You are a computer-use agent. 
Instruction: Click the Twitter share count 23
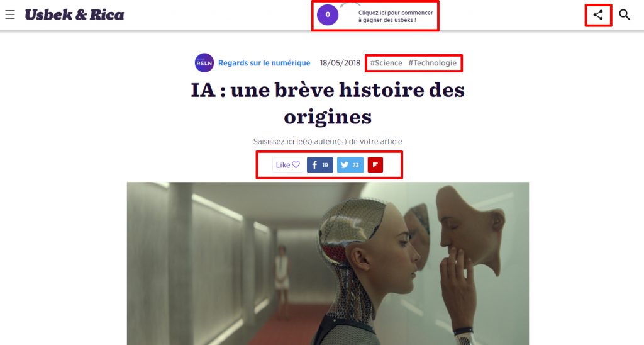click(356, 166)
